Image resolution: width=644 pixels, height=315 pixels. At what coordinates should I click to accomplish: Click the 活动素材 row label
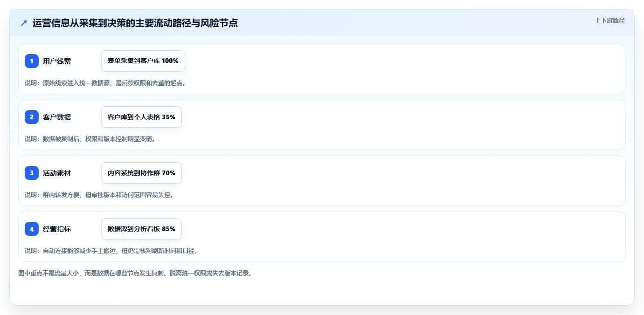click(x=57, y=173)
